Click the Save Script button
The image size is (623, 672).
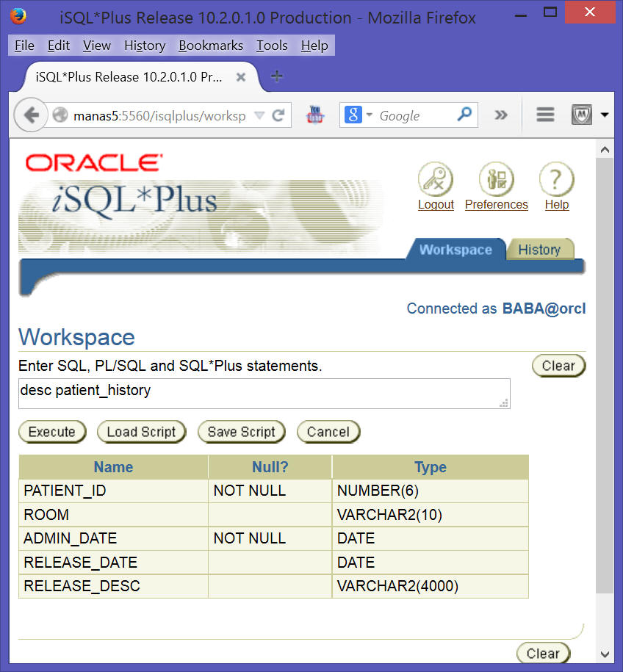(241, 432)
